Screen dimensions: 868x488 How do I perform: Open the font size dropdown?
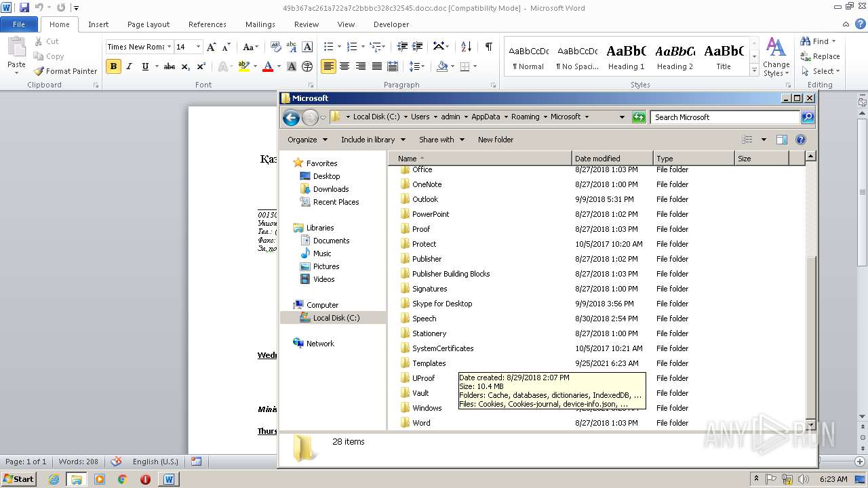click(x=198, y=47)
